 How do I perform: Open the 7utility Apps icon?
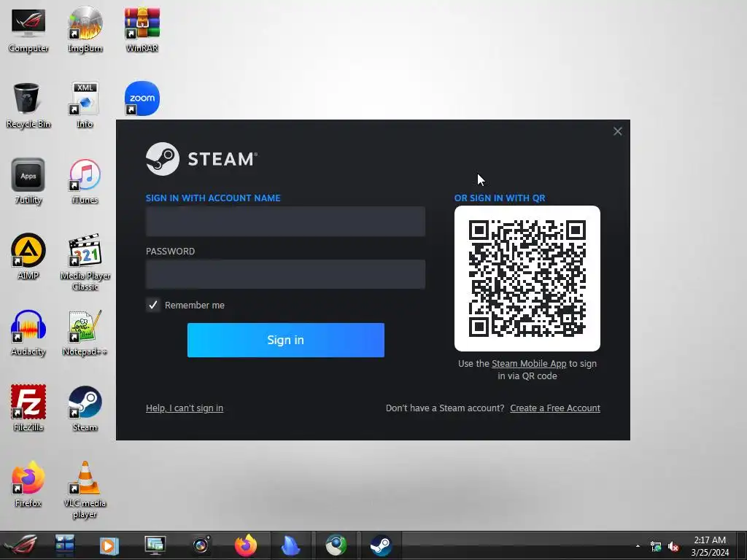click(28, 181)
